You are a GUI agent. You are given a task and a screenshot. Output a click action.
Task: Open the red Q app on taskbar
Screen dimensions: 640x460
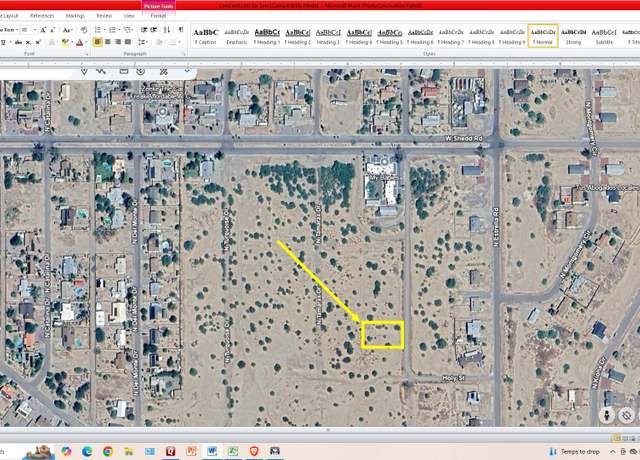tap(171, 451)
